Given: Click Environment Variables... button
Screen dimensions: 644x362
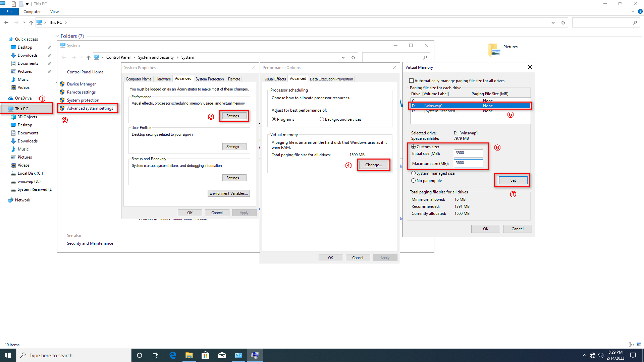Looking at the screenshot, I should [x=228, y=193].
